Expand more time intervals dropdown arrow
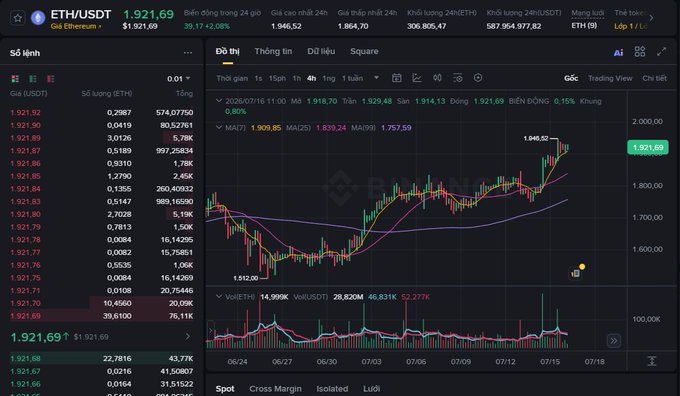 coord(376,78)
